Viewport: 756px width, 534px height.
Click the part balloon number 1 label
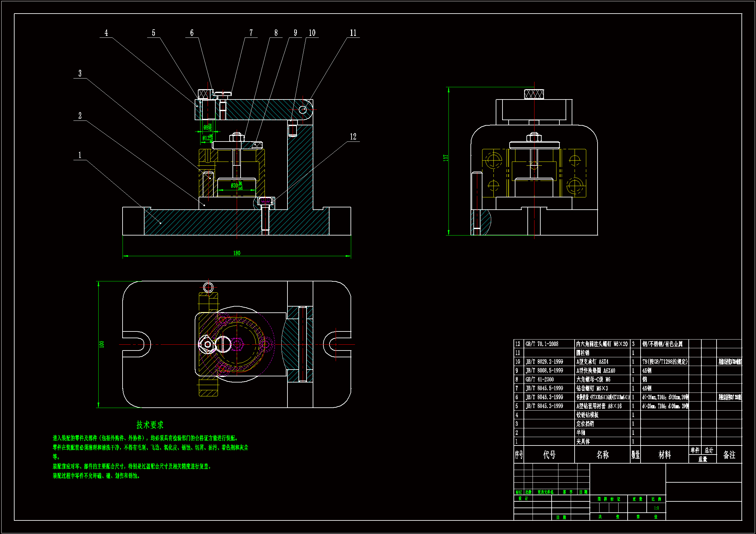click(x=80, y=155)
